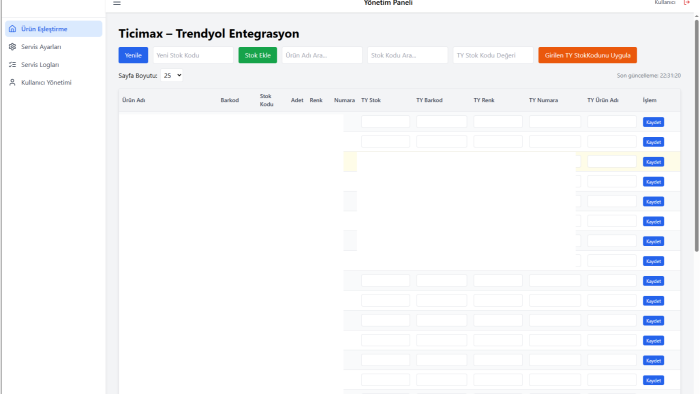Click the İşlem column header
The height and width of the screenshot is (394, 700).
point(650,100)
